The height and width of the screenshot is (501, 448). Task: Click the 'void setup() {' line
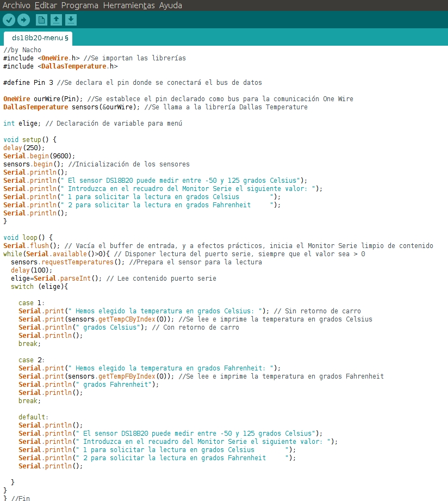point(30,140)
